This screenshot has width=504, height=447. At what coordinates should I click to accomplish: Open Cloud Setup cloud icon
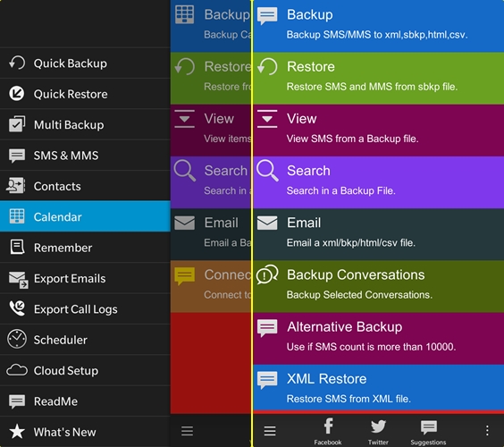coord(17,370)
